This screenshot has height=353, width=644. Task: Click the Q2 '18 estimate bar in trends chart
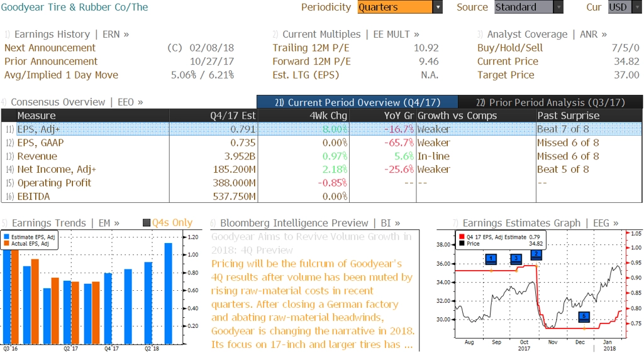[x=148, y=303]
